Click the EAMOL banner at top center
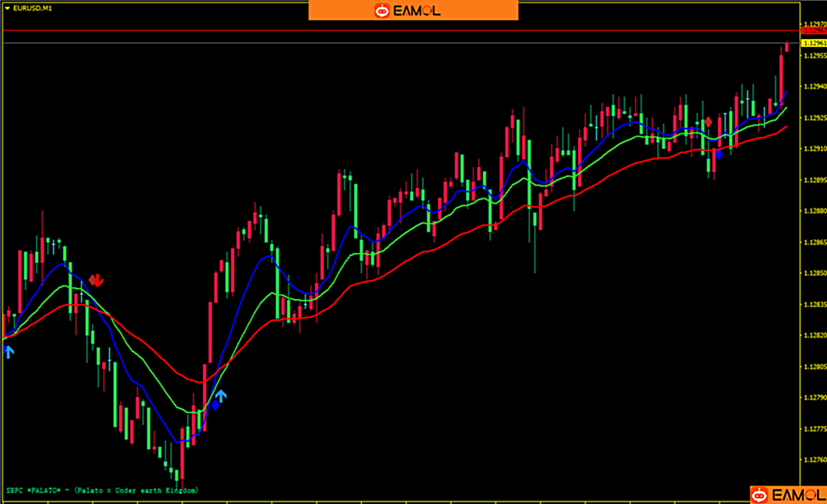The height and width of the screenshot is (504, 827). click(413, 10)
